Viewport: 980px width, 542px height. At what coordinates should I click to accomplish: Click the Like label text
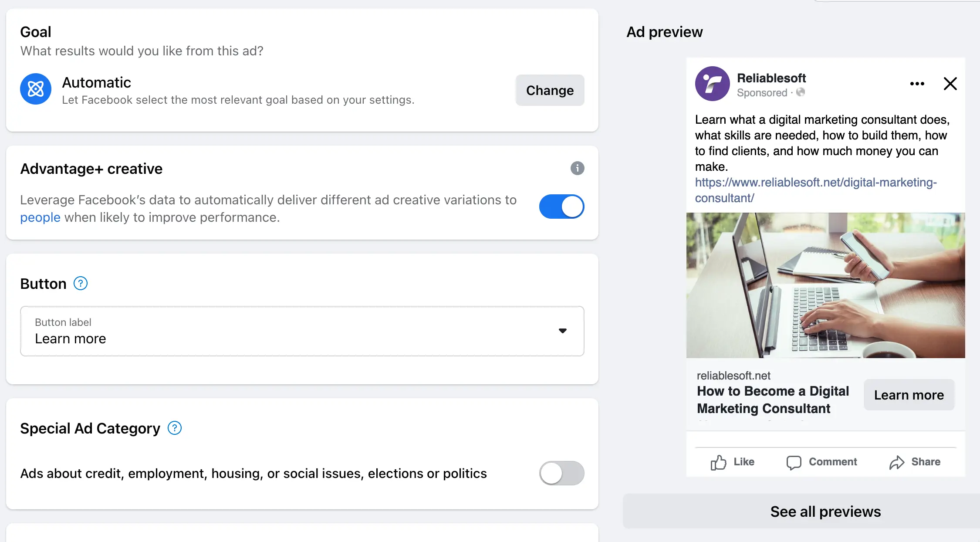click(x=743, y=462)
